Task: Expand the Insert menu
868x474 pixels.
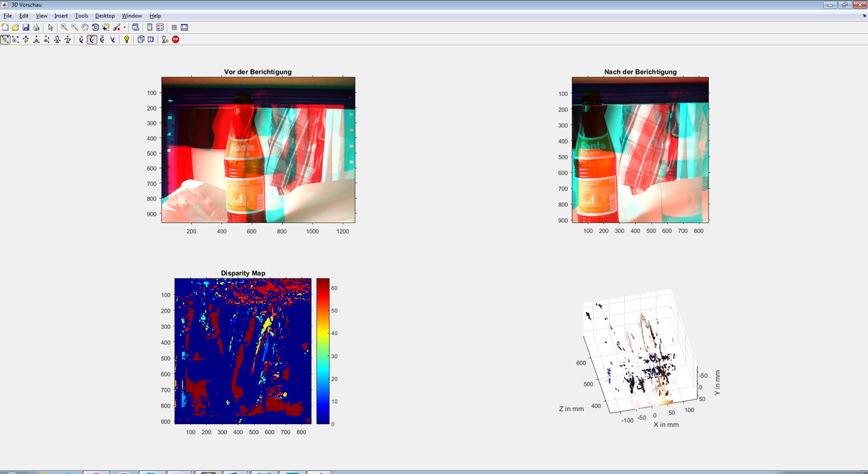Action: coord(61,16)
